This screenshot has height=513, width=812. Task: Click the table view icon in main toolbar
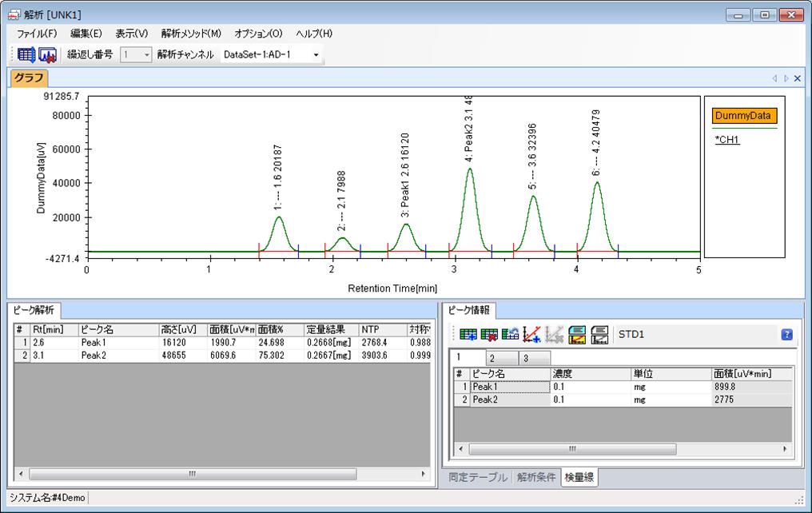coord(26,55)
